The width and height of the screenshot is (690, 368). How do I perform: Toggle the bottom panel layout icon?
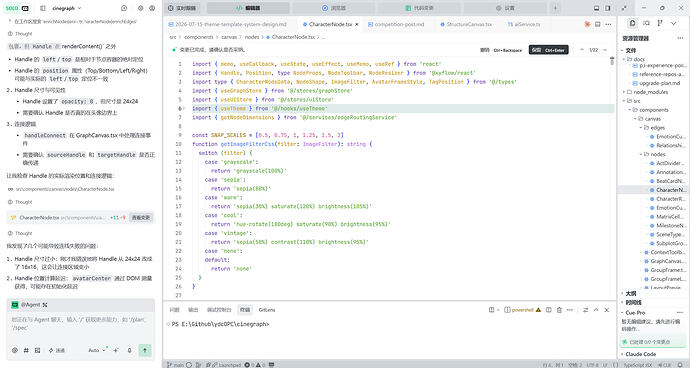(x=596, y=8)
